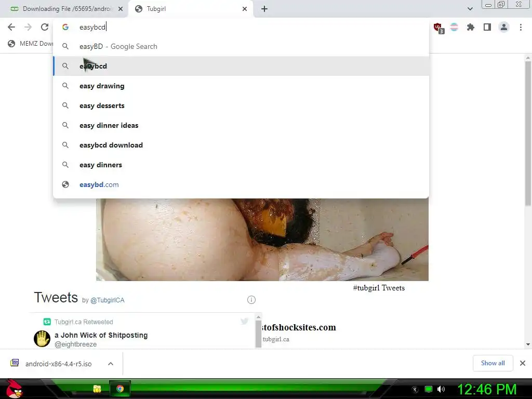Click the Twitter bird icon in tweet

point(244,321)
